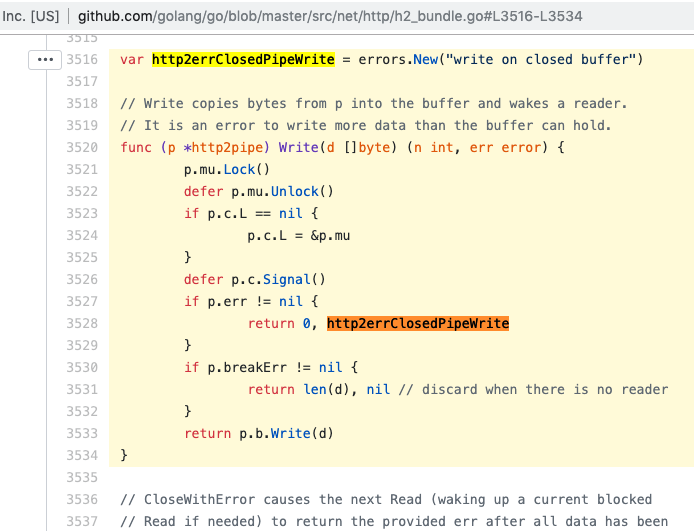Select line number 3525

tap(82, 257)
